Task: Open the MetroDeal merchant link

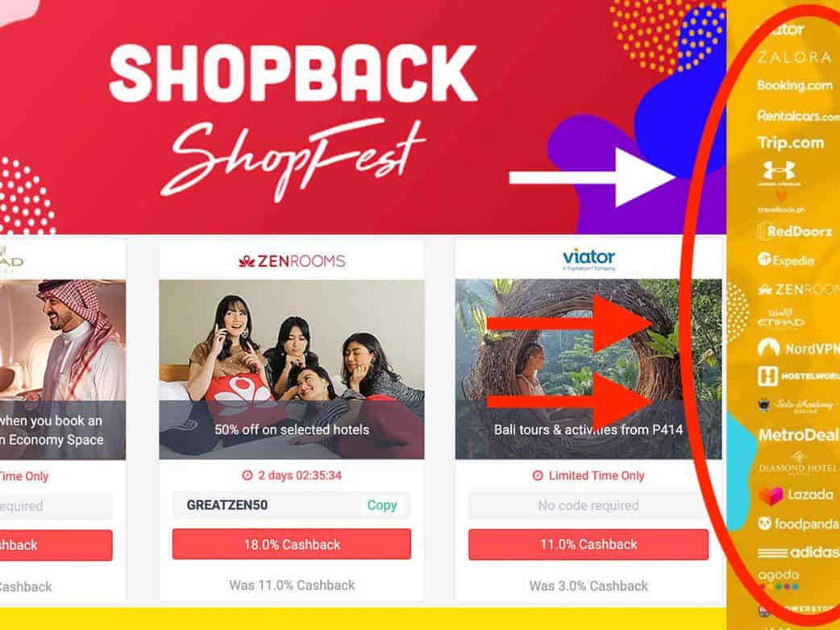Action: (798, 434)
